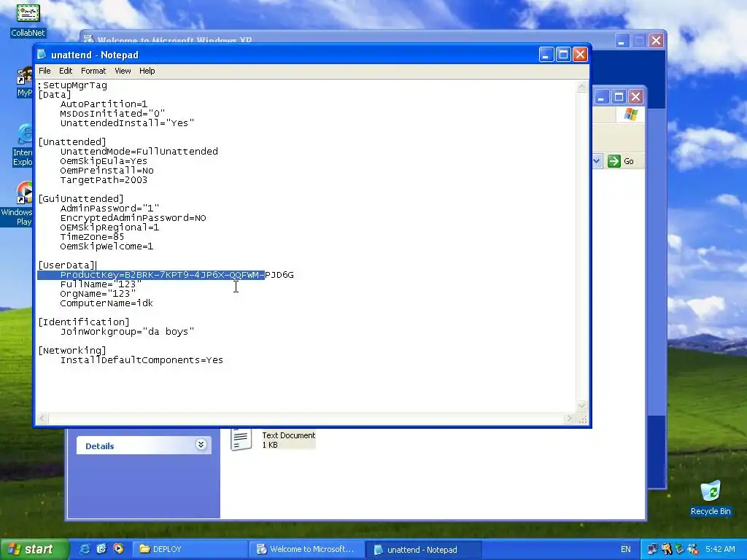747x560 pixels.
Task: Click the Notepad title bar icon
Action: (x=42, y=54)
